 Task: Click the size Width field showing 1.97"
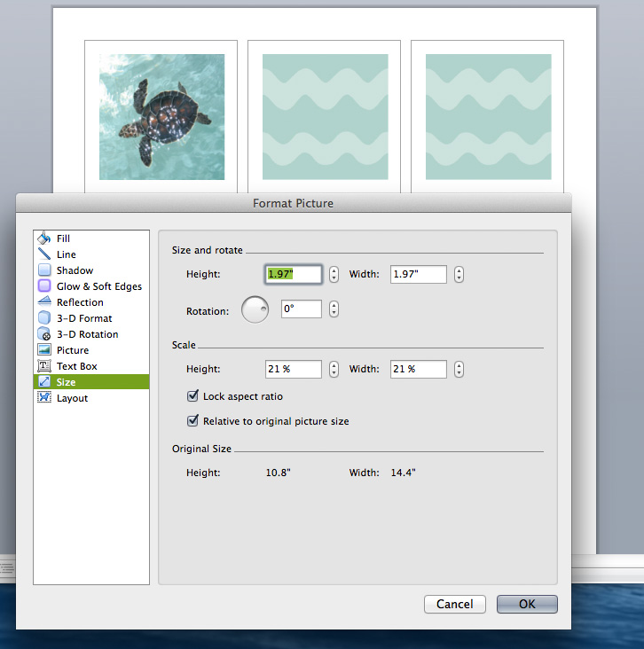[419, 274]
